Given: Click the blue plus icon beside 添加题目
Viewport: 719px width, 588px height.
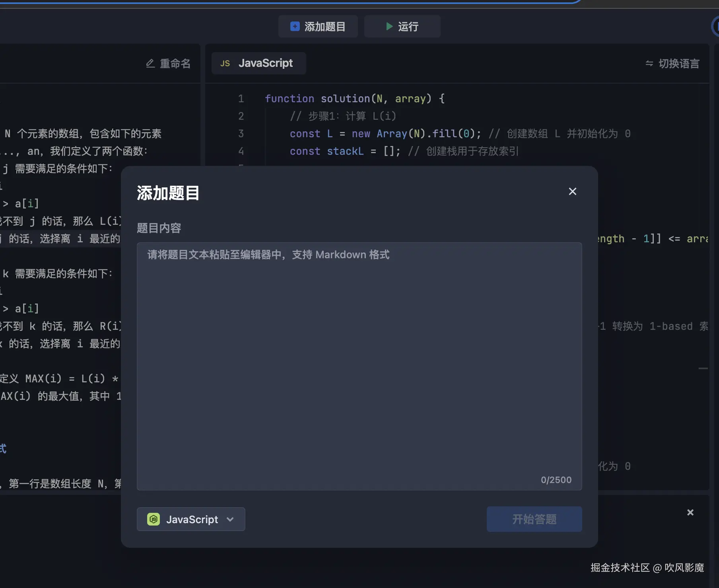Looking at the screenshot, I should [295, 27].
